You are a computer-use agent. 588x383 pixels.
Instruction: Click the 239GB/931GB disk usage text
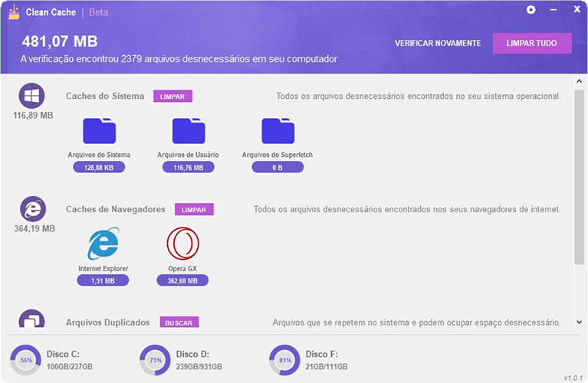pos(199,366)
